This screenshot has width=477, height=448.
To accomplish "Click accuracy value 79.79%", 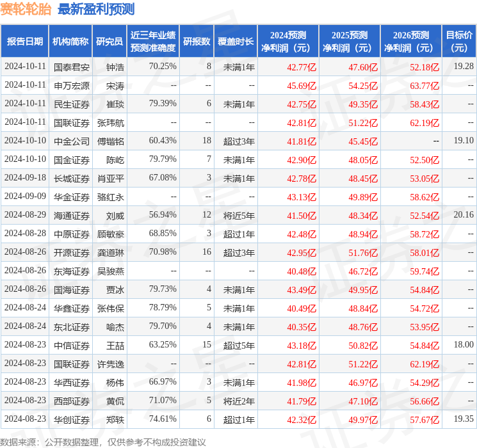I will 163,159.
